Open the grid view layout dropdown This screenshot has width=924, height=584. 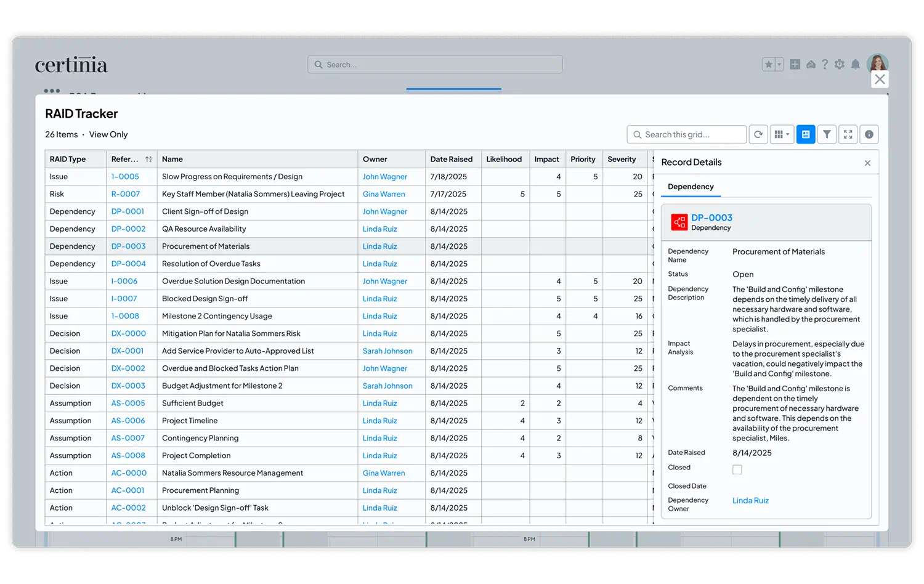pyautogui.click(x=782, y=134)
